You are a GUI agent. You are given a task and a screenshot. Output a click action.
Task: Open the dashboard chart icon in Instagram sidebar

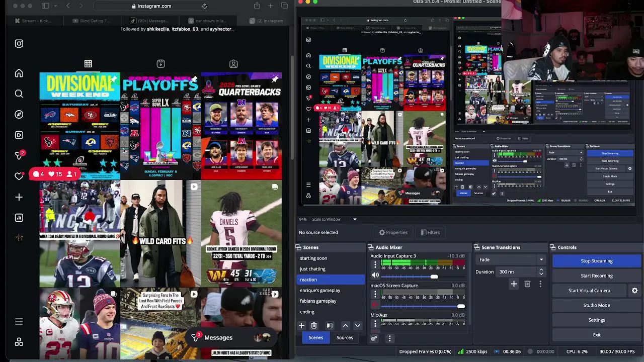point(19,218)
